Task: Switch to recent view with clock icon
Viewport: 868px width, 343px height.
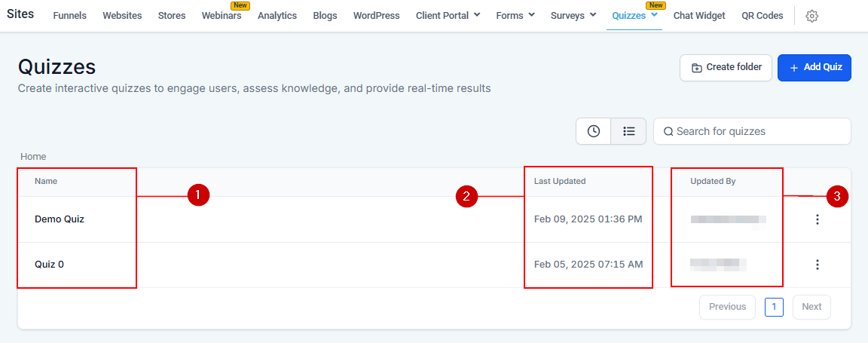Action: pyautogui.click(x=594, y=131)
